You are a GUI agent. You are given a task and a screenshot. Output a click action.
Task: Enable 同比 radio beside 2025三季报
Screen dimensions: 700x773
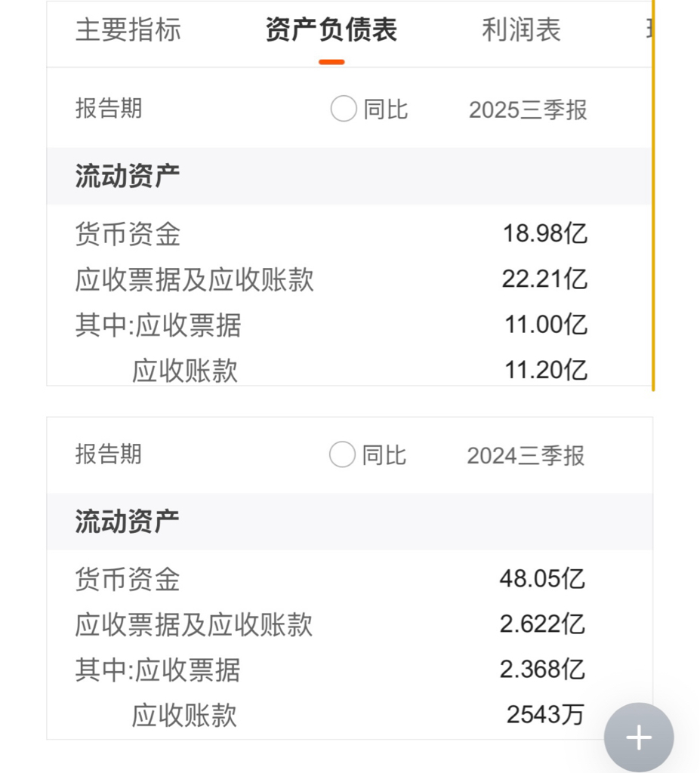344,109
